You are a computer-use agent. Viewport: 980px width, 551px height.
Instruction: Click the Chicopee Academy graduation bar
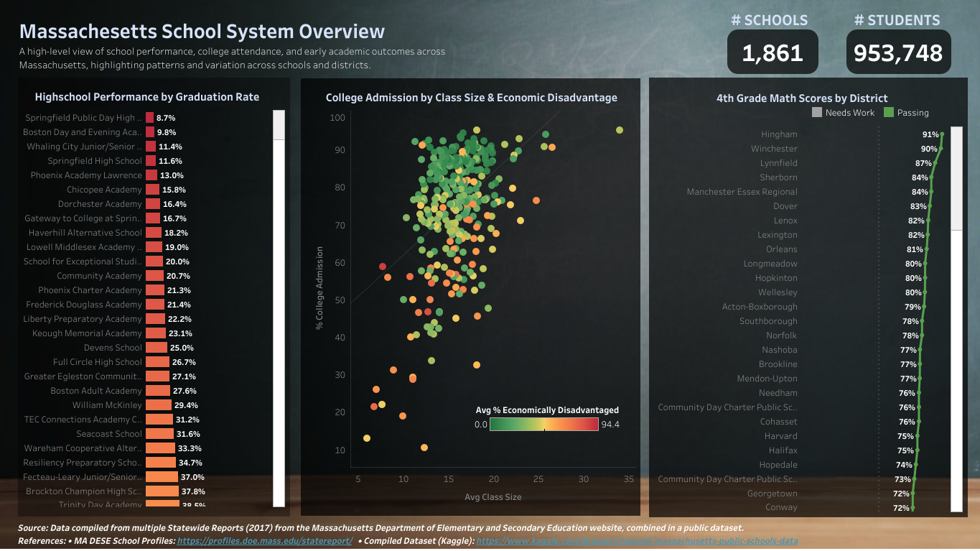151,189
